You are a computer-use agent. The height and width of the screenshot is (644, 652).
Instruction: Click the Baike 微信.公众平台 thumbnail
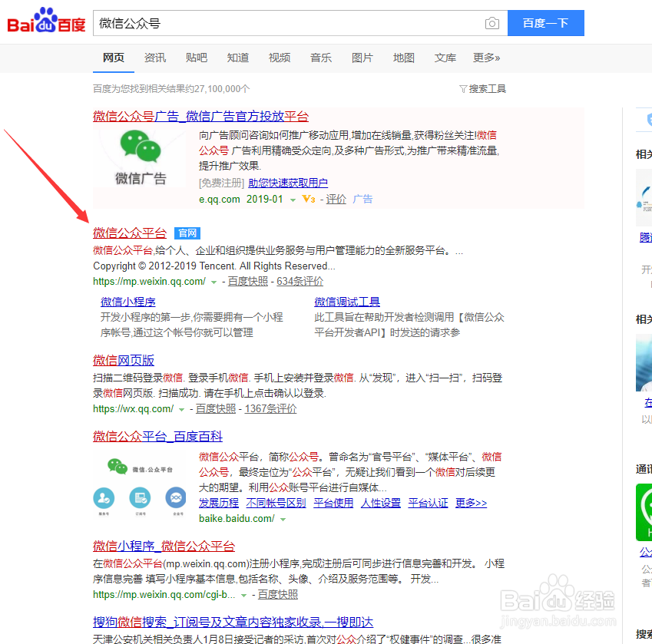pos(139,485)
